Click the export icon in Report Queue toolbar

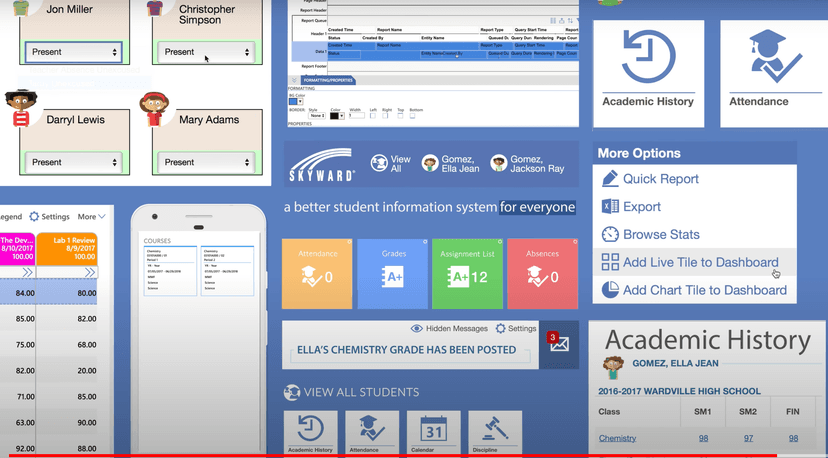[x=561, y=21]
